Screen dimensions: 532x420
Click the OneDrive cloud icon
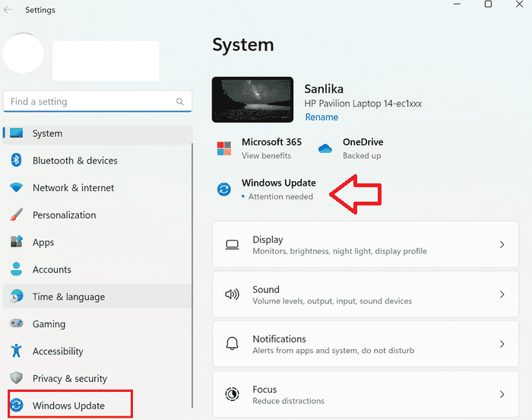pyautogui.click(x=325, y=148)
